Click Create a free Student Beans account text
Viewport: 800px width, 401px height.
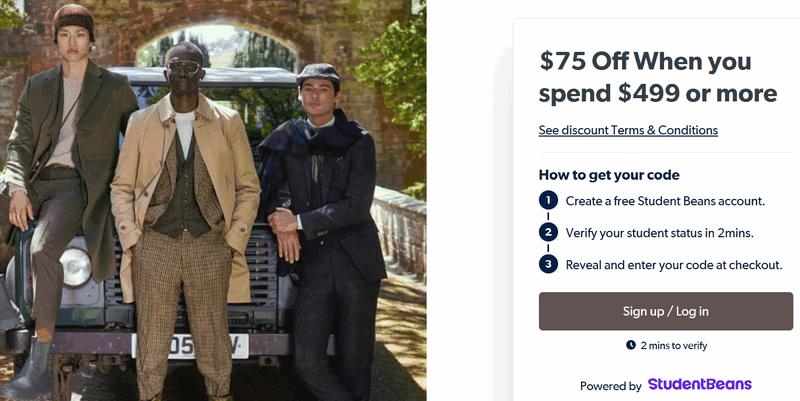click(x=665, y=201)
